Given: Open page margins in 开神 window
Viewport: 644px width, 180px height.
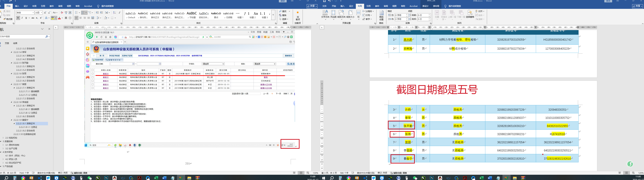Looking at the screenshot, I should click(333, 15).
